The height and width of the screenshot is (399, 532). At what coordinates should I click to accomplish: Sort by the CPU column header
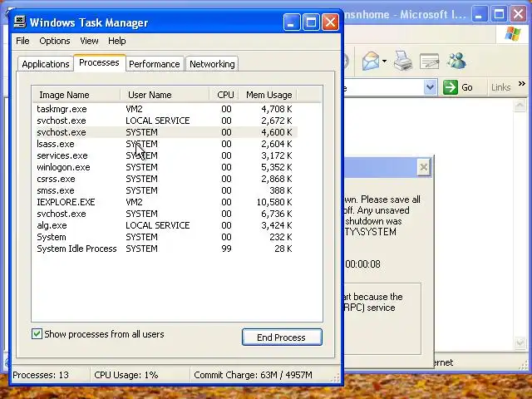(224, 95)
